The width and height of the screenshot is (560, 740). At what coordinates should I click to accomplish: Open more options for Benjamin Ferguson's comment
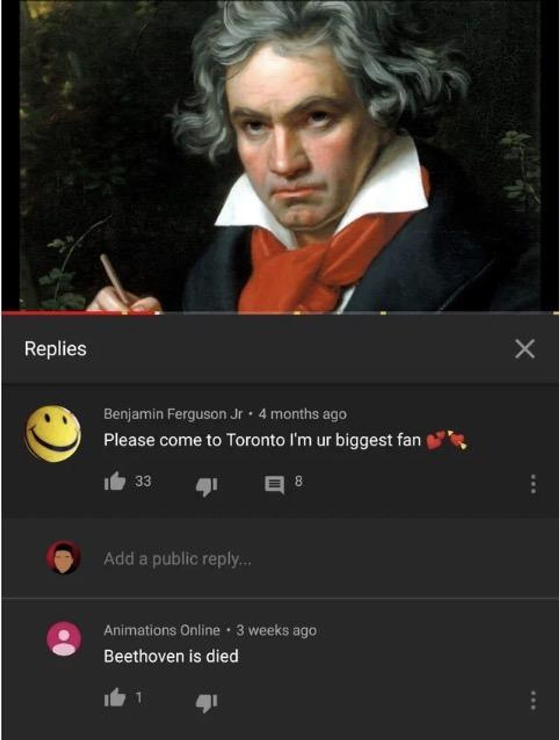533,484
